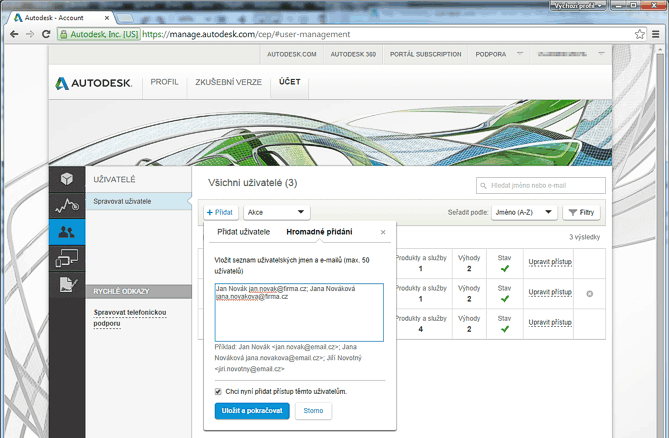Click the green Stav checkmark in second row
This screenshot has width=669, height=438.
505,299
